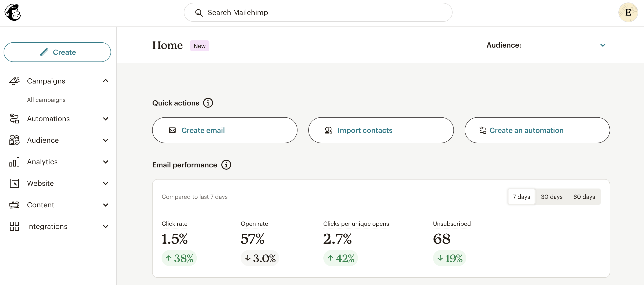
Task: Click the Home page heading
Action: tap(167, 45)
